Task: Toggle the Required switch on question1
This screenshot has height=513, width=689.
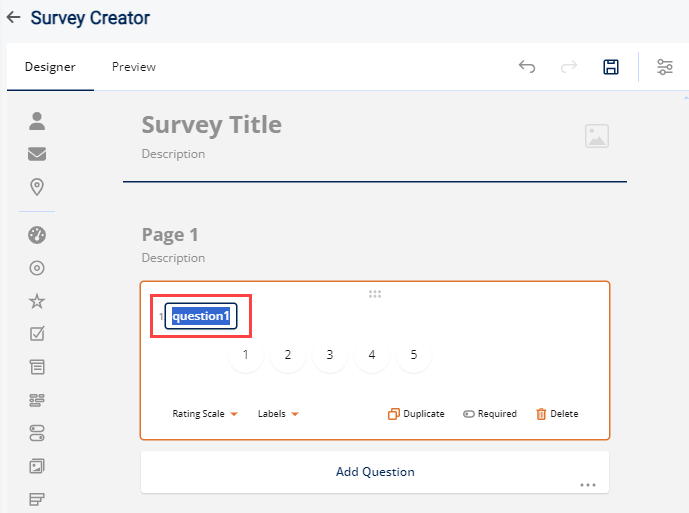Action: [489, 414]
